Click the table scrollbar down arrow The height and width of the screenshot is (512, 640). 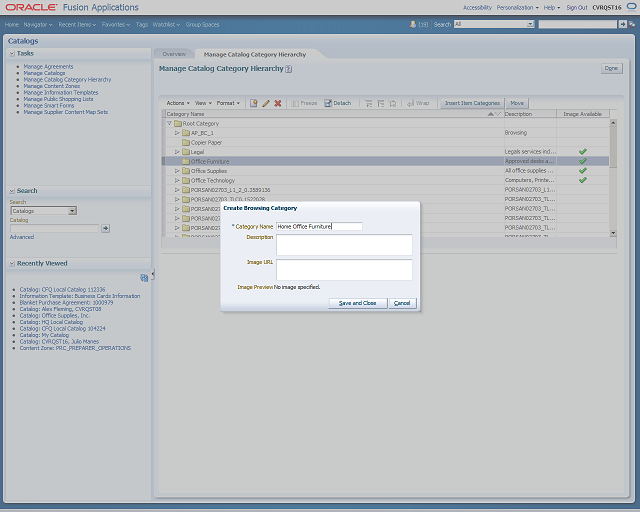click(613, 233)
